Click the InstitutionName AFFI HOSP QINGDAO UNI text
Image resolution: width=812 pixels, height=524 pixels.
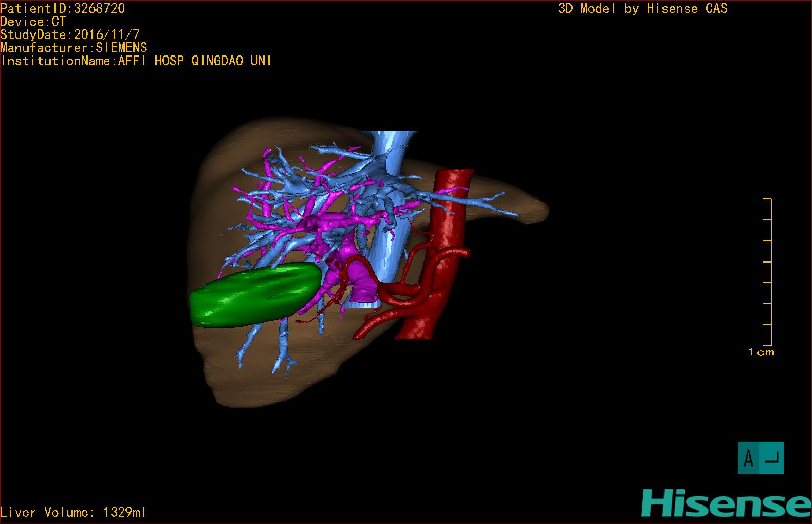pyautogui.click(x=136, y=61)
